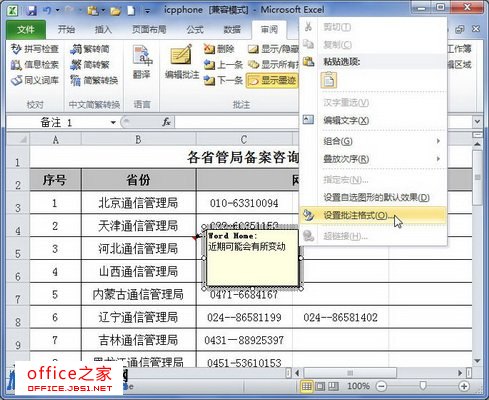Expand 组合(G) submenu in context menu
The image size is (489, 400).
[x=373, y=141]
